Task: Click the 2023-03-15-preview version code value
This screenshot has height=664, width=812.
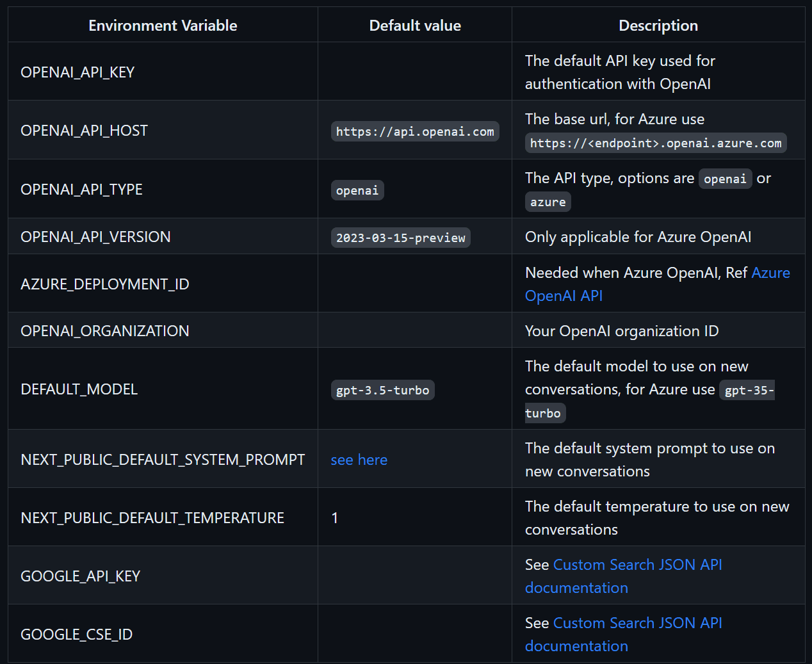Action: (x=401, y=238)
